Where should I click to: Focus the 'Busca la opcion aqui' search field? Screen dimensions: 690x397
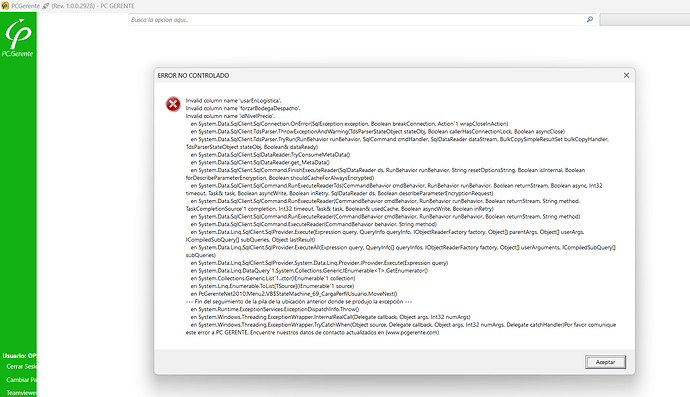coord(357,20)
